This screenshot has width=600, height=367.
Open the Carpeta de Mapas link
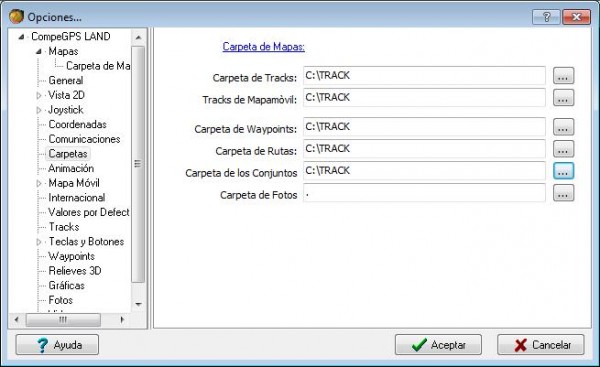264,47
